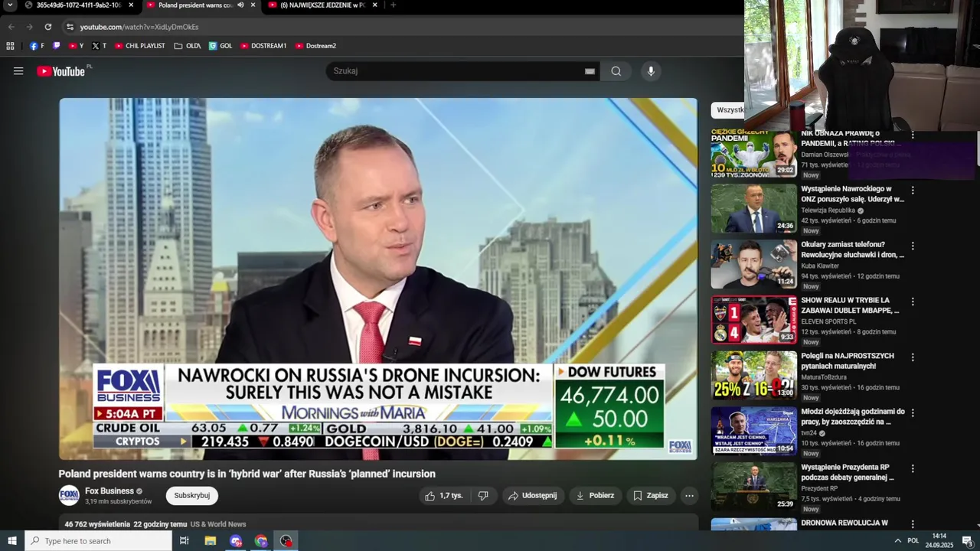The image size is (980, 551).
Task: Go forward in browser history
Action: 29,27
